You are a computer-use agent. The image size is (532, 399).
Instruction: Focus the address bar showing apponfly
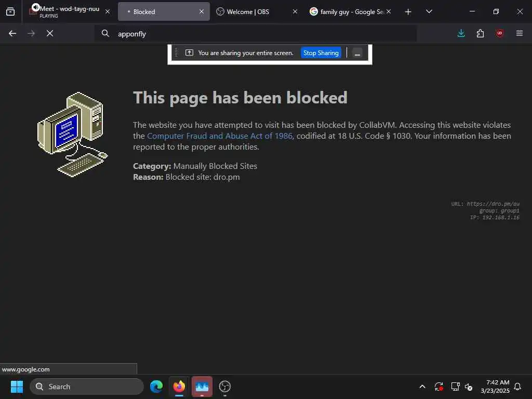pos(256,34)
